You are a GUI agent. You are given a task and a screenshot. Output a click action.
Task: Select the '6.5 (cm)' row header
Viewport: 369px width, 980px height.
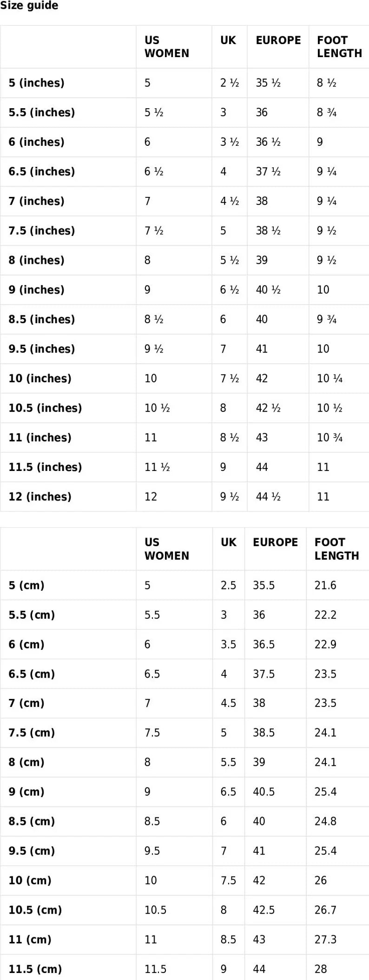pyautogui.click(x=32, y=674)
